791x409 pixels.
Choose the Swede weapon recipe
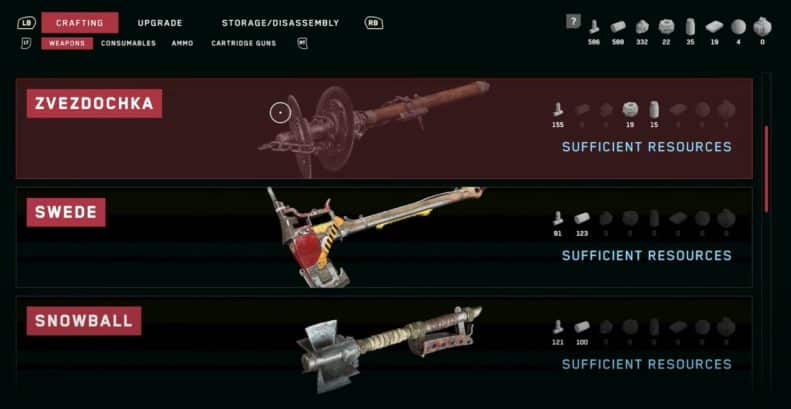tap(384, 237)
